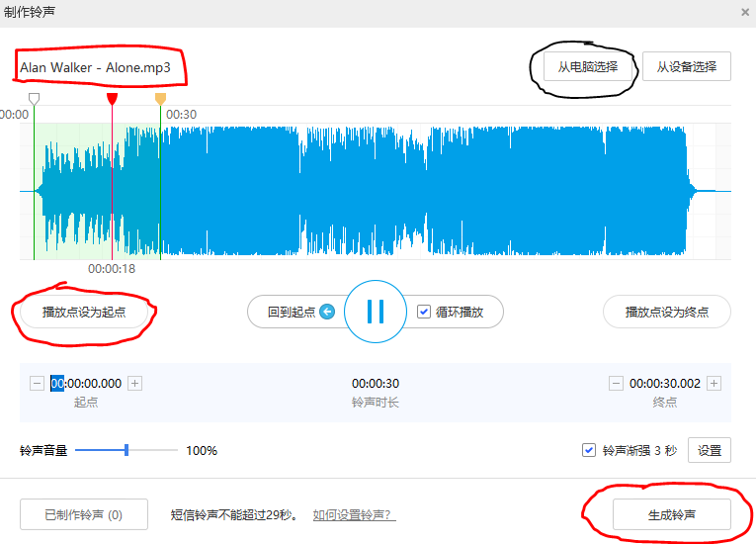Select the red playhead marker
Viewport: 756px width, 544px height.
tap(112, 99)
